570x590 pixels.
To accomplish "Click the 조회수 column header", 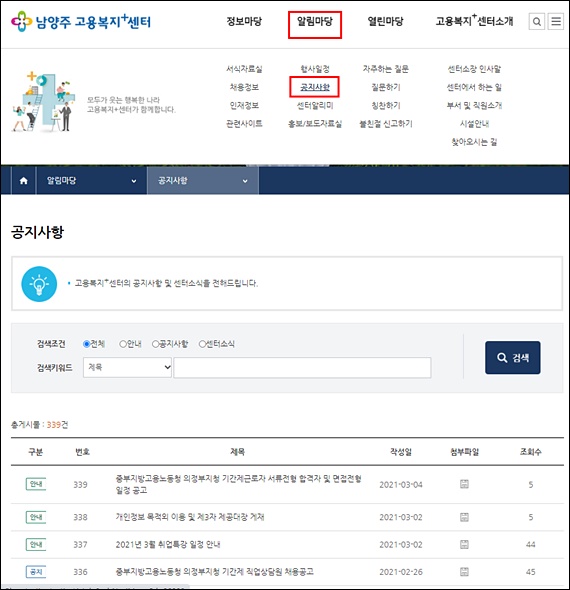I will click(x=530, y=452).
